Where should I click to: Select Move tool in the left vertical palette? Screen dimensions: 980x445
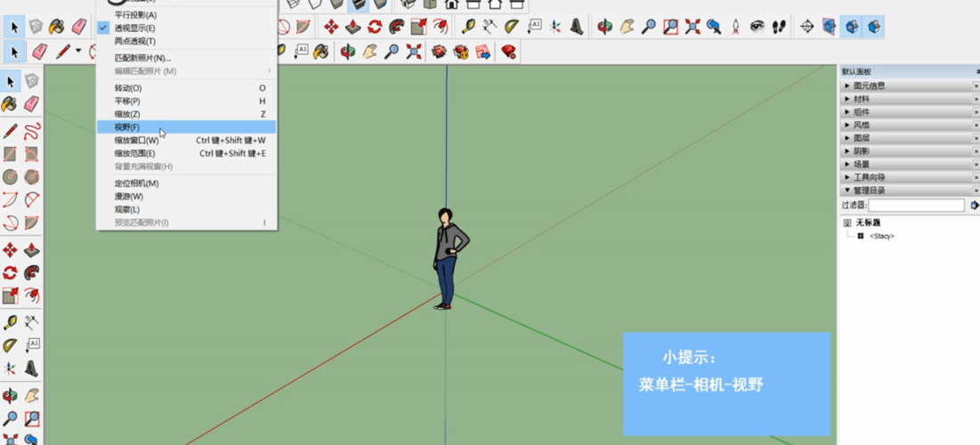click(x=10, y=251)
